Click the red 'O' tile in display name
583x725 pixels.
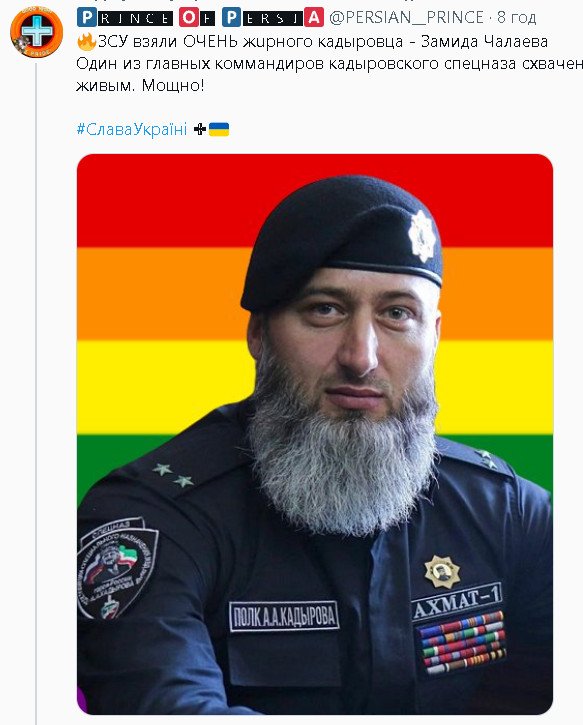point(189,18)
